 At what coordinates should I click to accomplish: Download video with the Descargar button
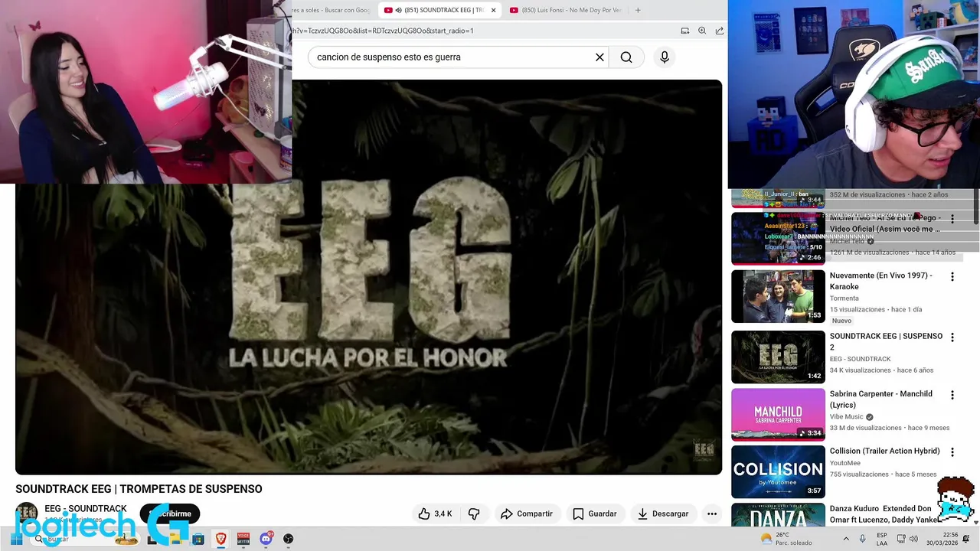point(663,514)
